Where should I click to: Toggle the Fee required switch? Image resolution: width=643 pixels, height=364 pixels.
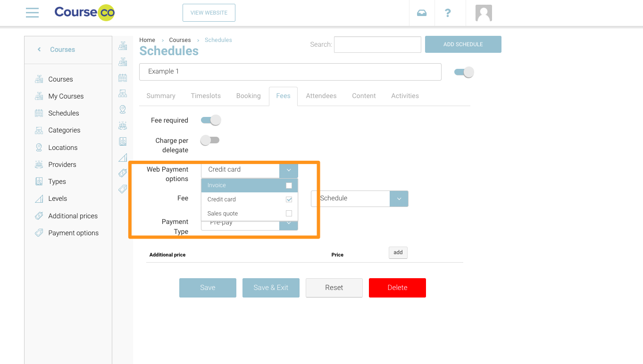tap(210, 120)
